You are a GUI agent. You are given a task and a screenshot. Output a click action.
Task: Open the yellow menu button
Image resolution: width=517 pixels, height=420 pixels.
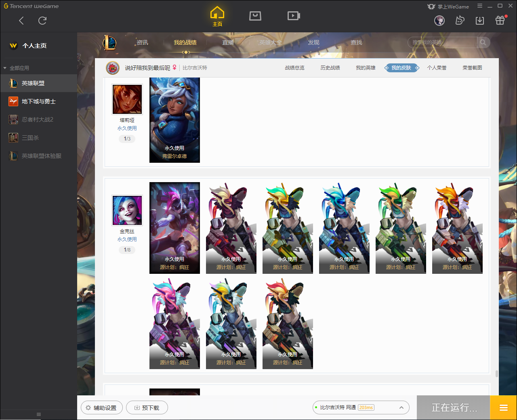pyautogui.click(x=503, y=408)
